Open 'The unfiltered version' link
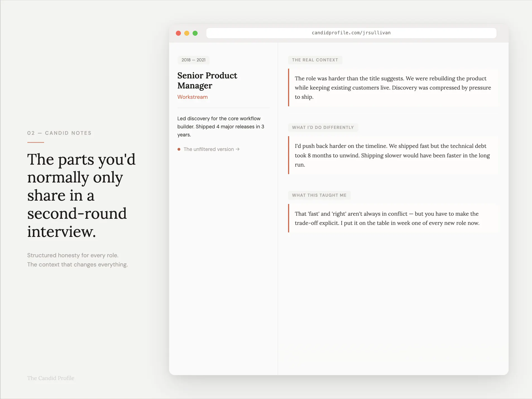This screenshot has height=399, width=532. [x=209, y=149]
